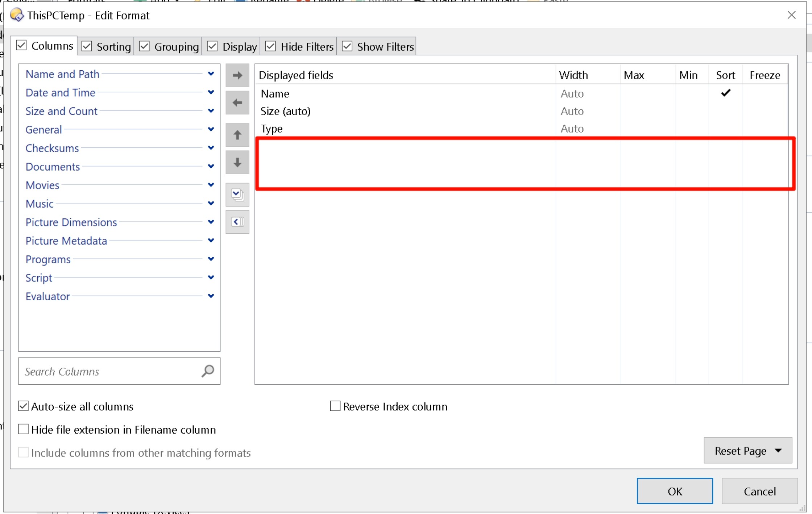812x514 pixels.
Task: Click the collapse panel icon button
Action: [237, 222]
